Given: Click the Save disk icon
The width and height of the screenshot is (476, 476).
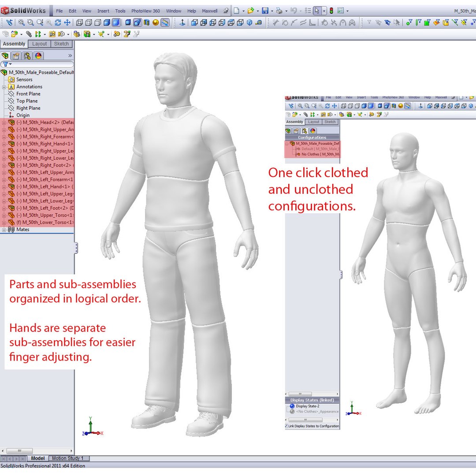Looking at the screenshot, I should tap(265, 11).
